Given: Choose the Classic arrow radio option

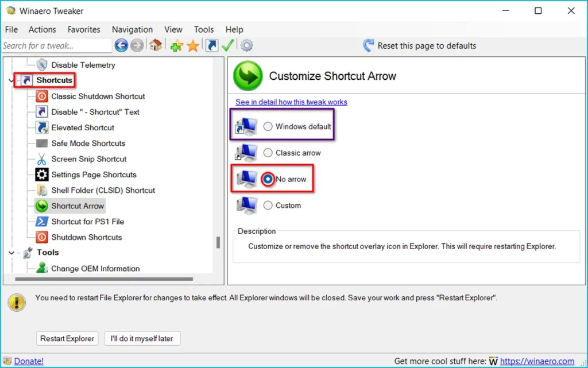Looking at the screenshot, I should coord(268,153).
